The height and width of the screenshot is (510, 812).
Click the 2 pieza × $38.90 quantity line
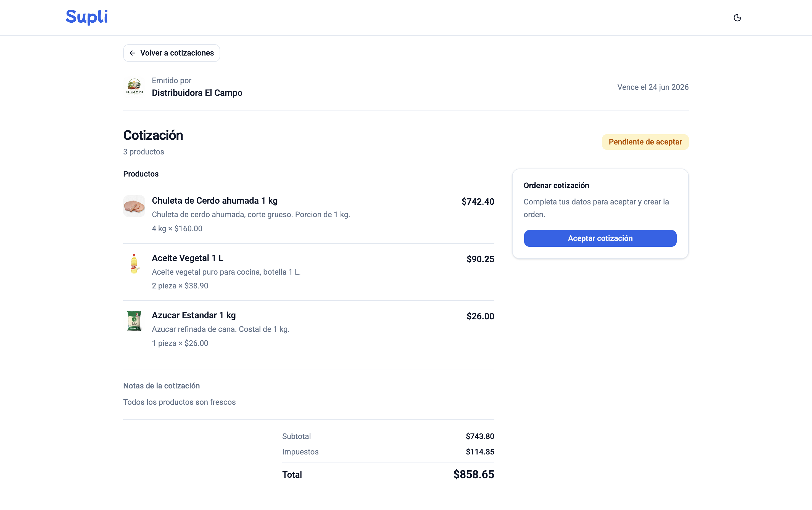tap(180, 286)
